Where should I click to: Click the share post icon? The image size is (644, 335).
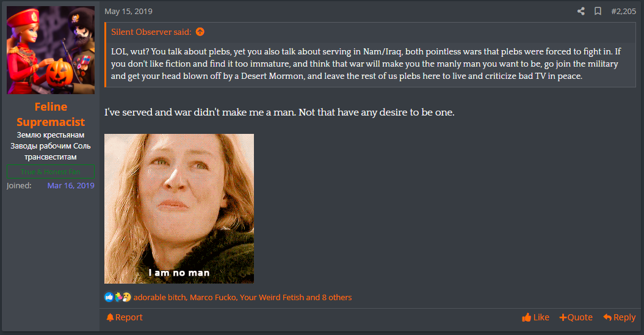(581, 11)
